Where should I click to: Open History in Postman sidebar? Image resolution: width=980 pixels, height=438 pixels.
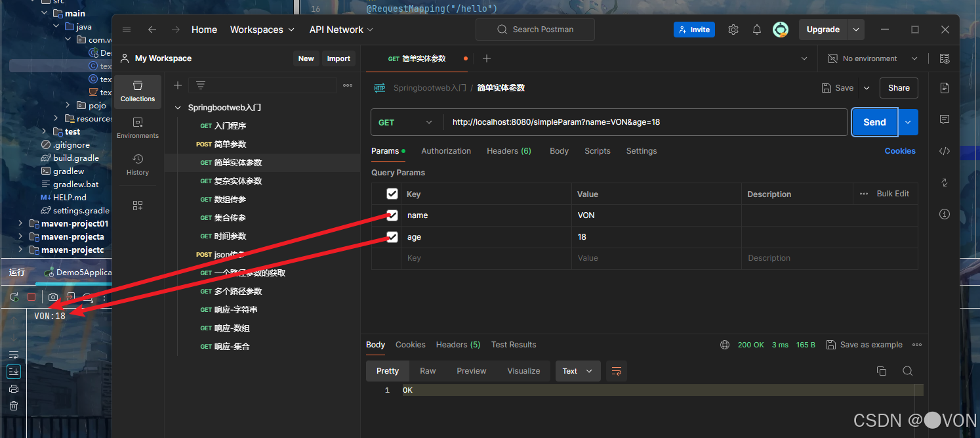[138, 165]
